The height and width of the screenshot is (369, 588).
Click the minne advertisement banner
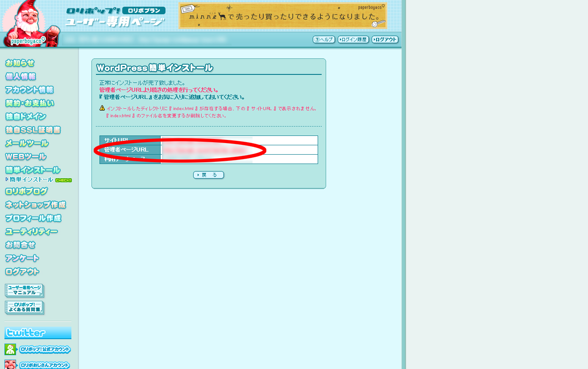click(283, 16)
